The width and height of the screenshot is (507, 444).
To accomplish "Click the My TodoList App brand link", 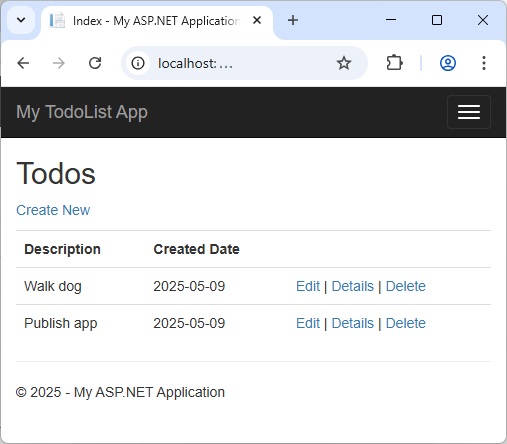I will 82,112.
